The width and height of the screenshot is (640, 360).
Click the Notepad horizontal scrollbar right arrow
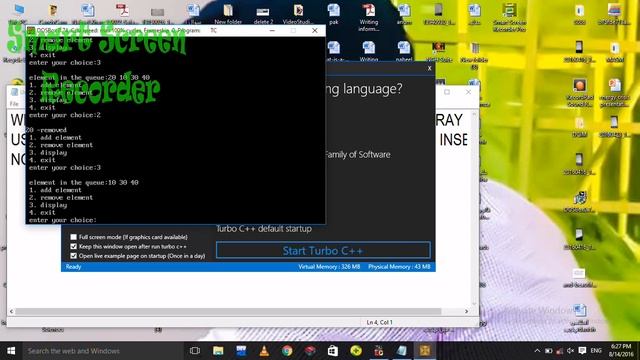pos(467,311)
